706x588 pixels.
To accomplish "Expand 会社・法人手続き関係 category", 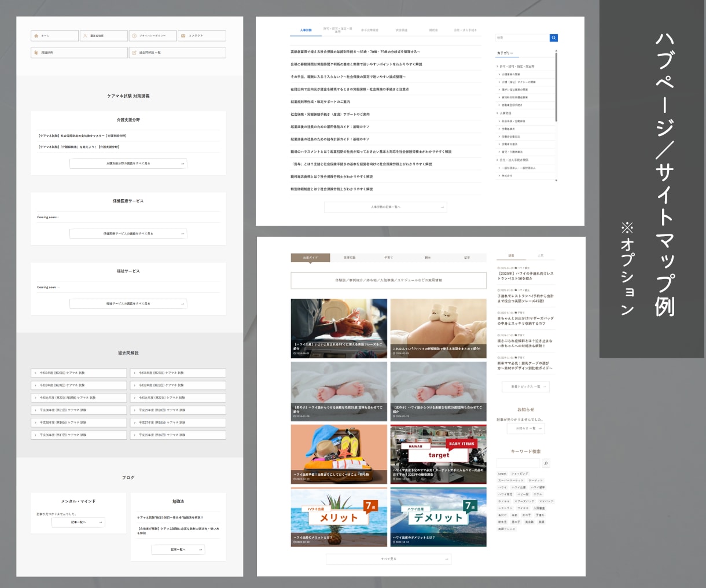I will 513,160.
